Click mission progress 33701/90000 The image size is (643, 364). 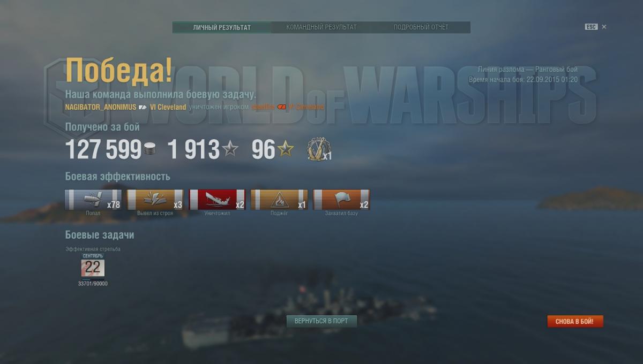[93, 284]
